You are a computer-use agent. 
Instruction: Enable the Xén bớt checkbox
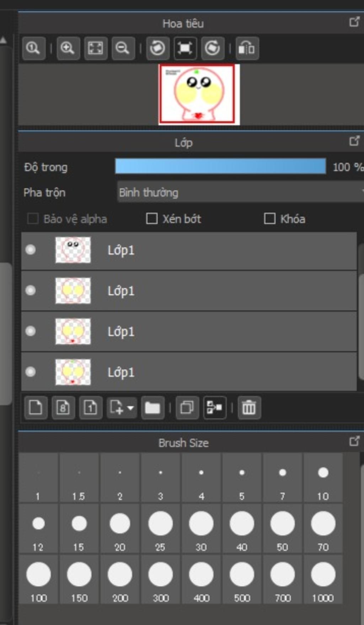pos(152,219)
